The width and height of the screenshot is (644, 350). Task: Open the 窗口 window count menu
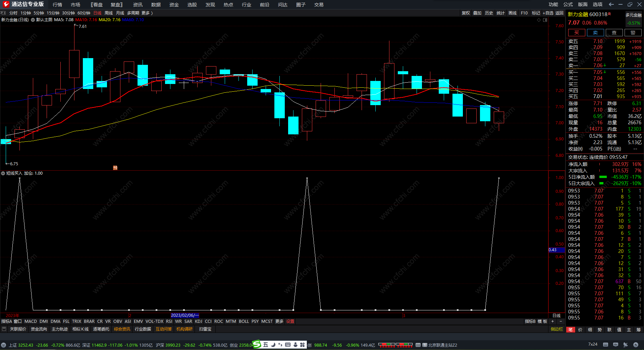18,321
